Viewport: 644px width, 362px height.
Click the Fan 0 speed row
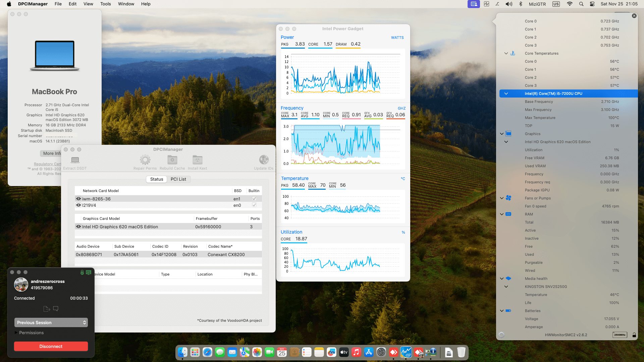[x=569, y=206]
